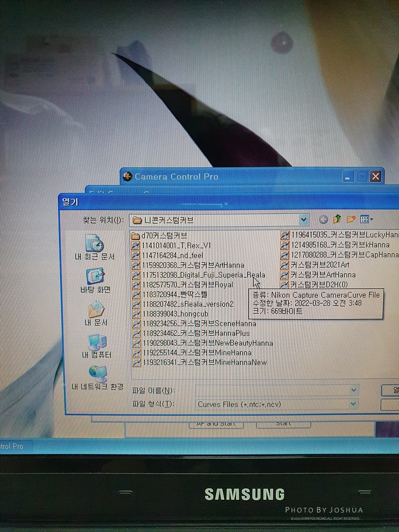This screenshot has height=532, width=399.
Task: Open 내 문서 My Documents location
Action: point(96,314)
